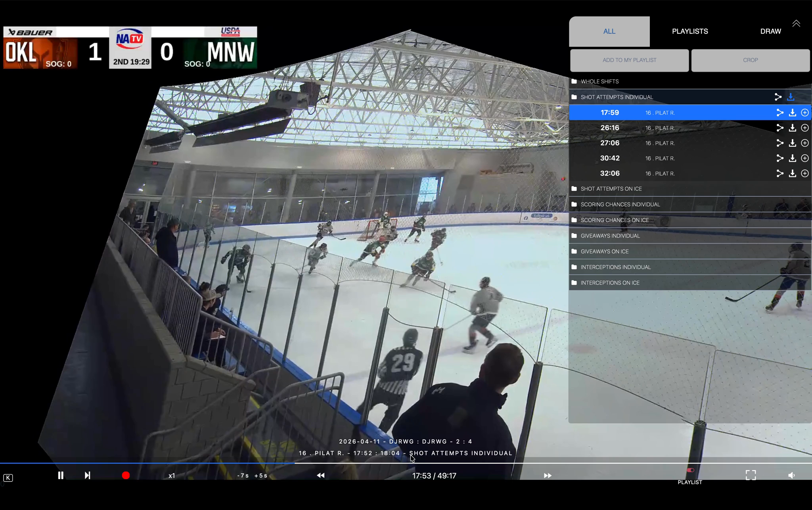Rewind to the previous clip
The height and width of the screenshot is (510, 812).
point(321,475)
